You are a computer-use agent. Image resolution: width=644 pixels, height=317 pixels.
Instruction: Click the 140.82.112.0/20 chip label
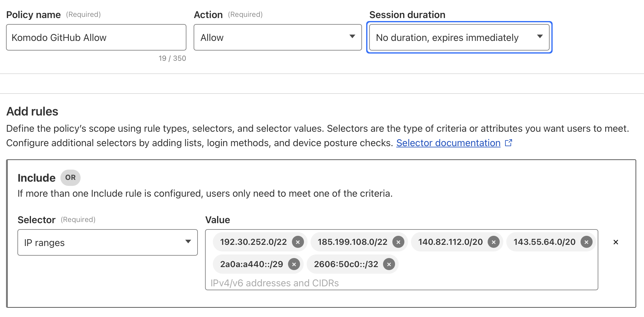[450, 242]
